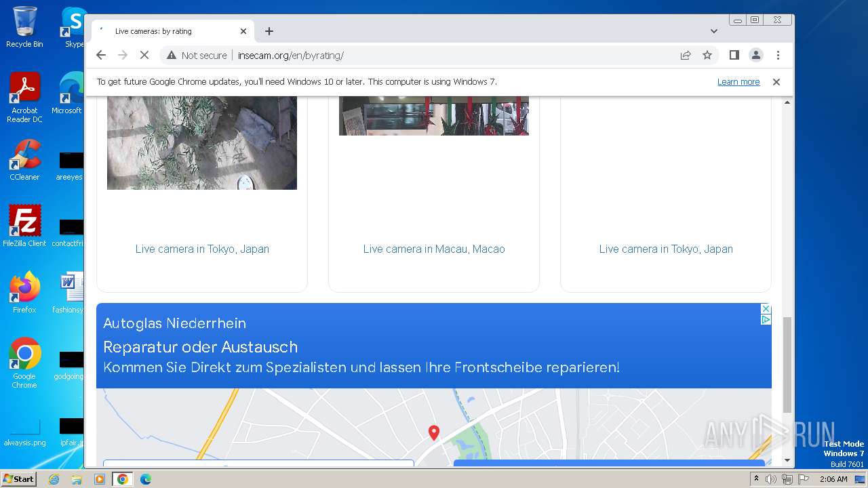Select the Google Chrome desktop shortcut
Viewport: 868px width, 488px height.
24,363
